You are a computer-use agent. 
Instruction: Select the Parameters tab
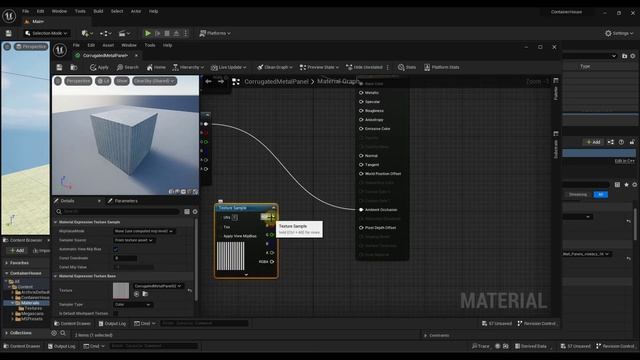123,201
